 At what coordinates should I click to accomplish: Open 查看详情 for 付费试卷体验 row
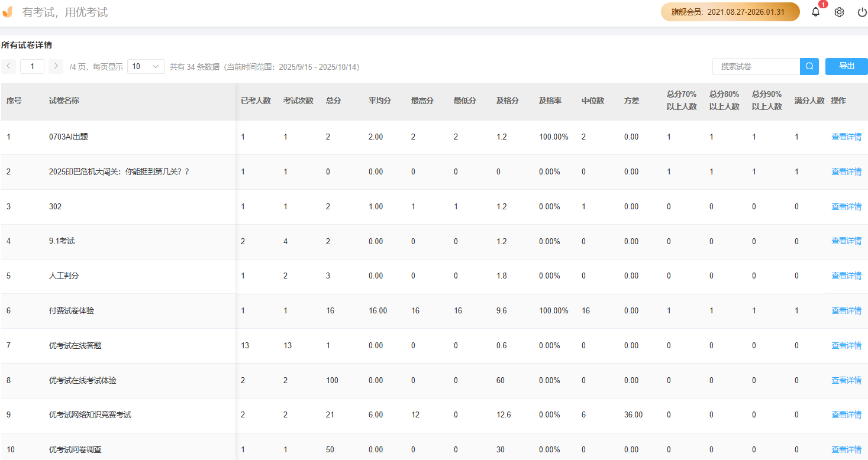(846, 311)
